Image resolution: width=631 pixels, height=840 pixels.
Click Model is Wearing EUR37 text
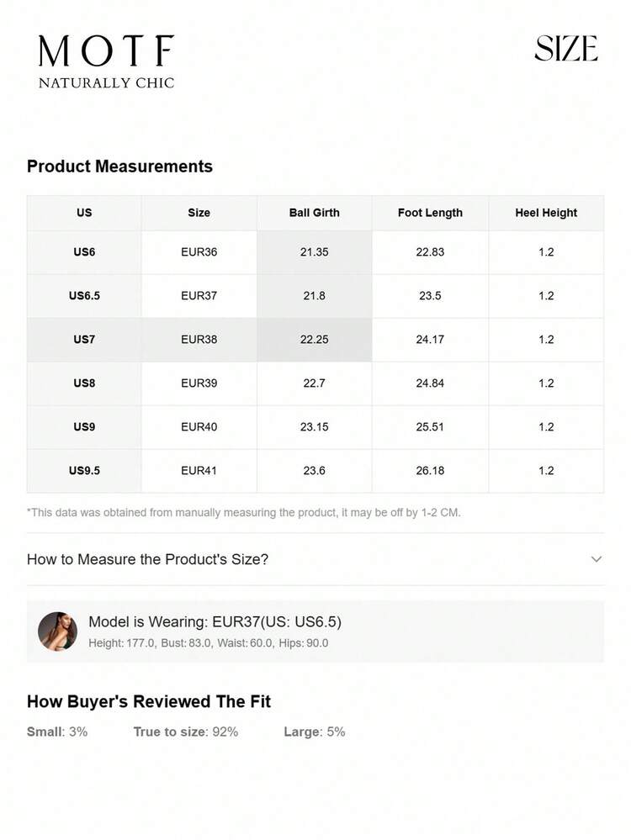coord(215,622)
